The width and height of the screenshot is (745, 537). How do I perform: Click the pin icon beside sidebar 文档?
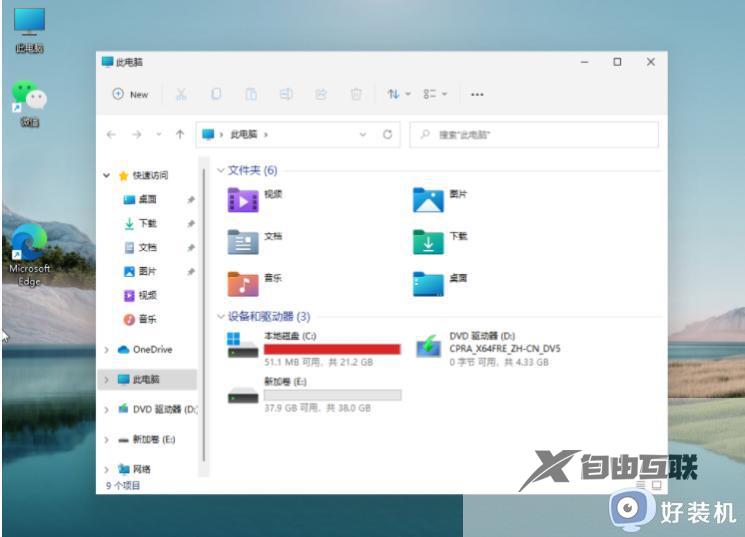point(191,248)
